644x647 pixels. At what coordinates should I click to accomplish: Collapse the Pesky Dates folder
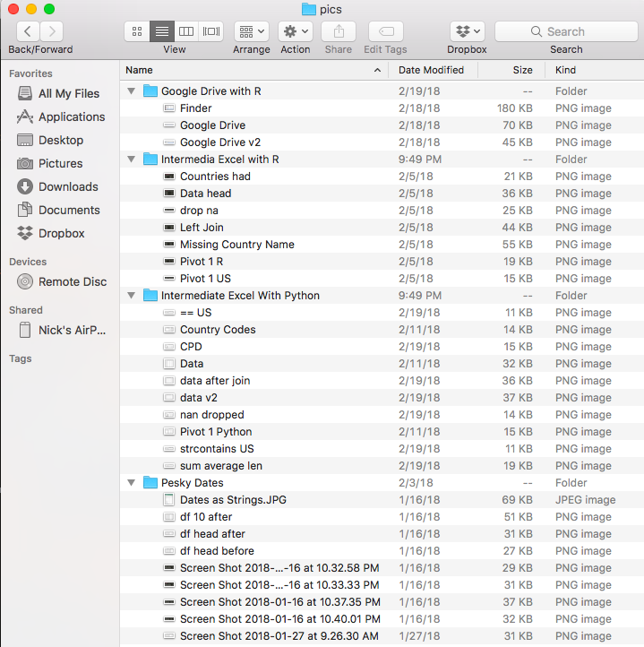pyautogui.click(x=133, y=483)
